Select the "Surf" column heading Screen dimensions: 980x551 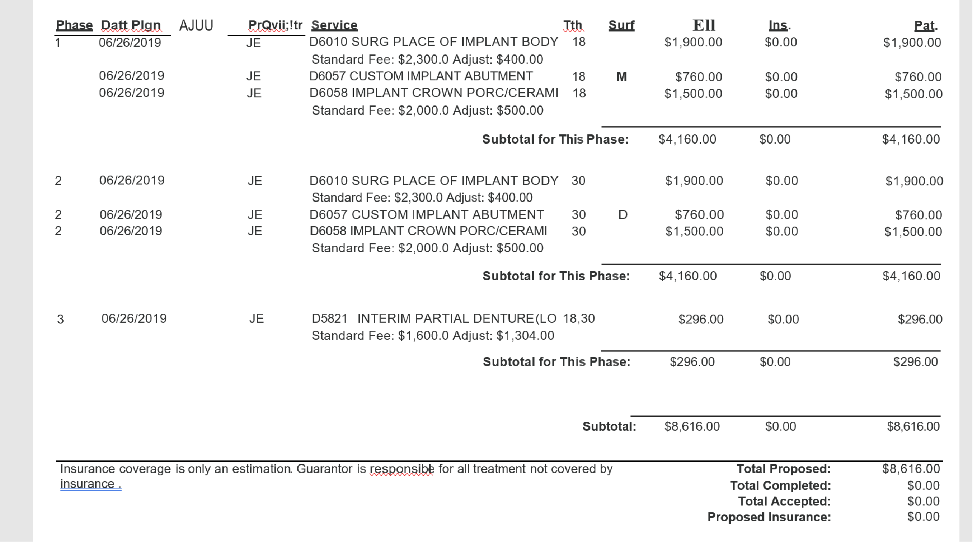click(621, 26)
